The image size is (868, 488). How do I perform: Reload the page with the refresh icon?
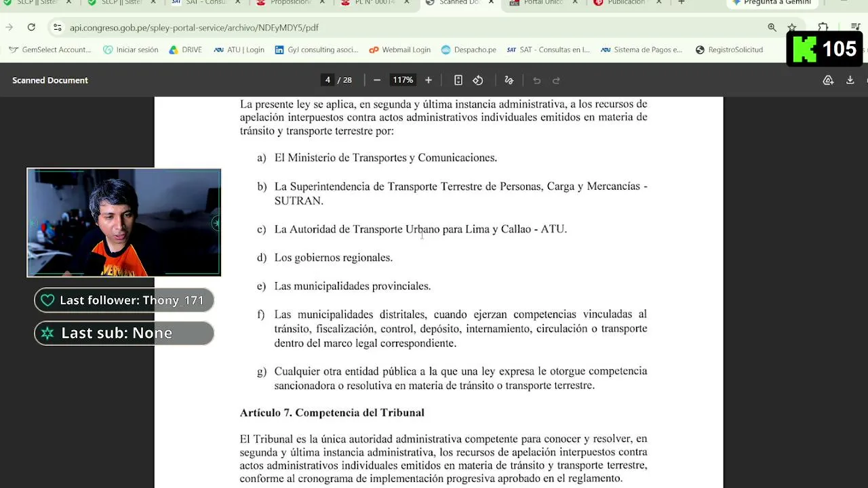(31, 27)
